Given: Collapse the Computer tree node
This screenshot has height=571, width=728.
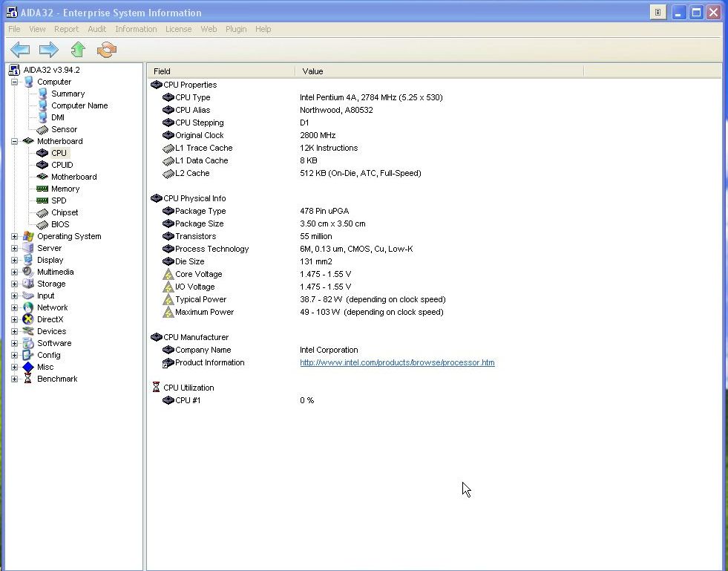Looking at the screenshot, I should pyautogui.click(x=14, y=82).
